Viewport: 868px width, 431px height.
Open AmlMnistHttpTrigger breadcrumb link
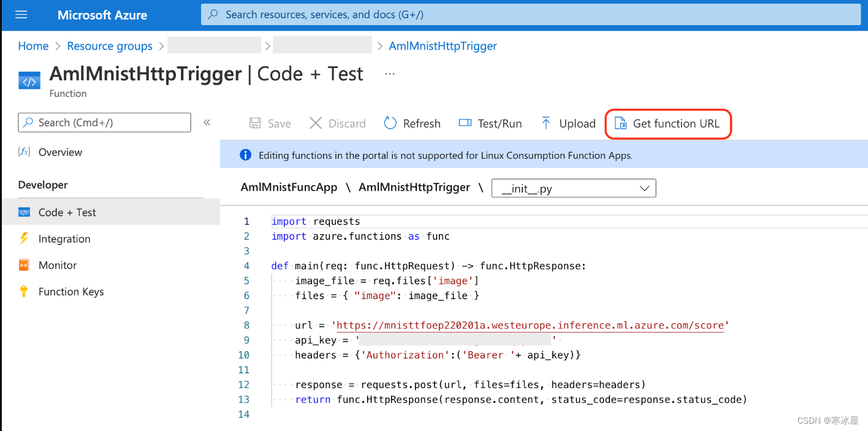(x=443, y=46)
